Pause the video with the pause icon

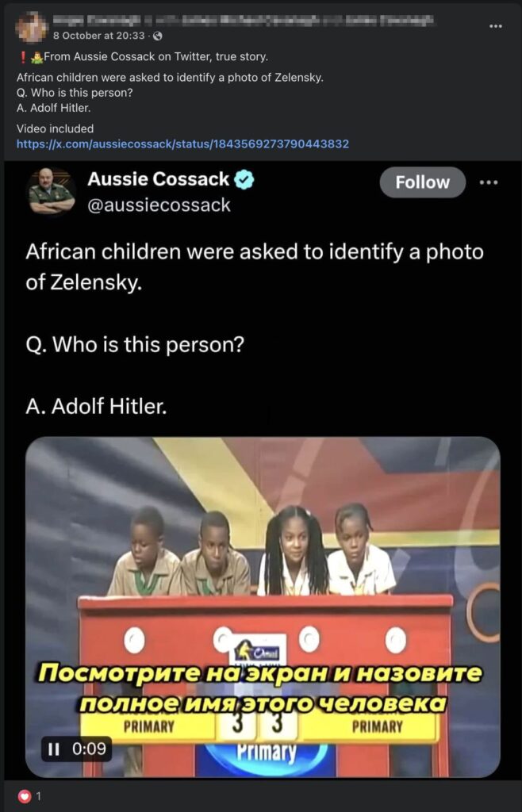point(53,749)
